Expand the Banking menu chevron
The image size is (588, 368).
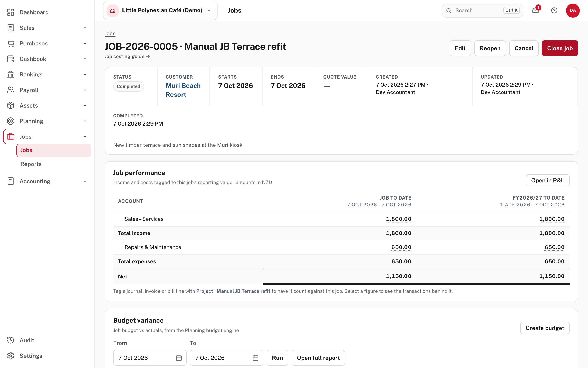pyautogui.click(x=85, y=74)
